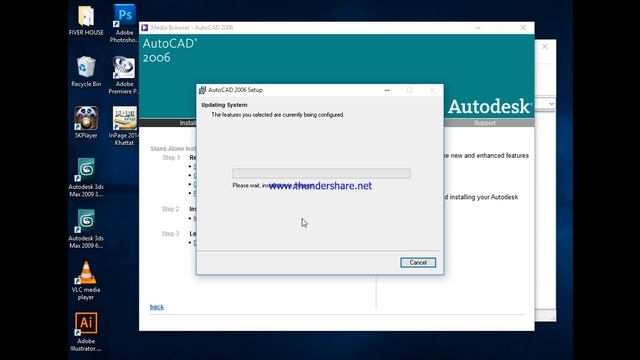Click 'The features you selected' status text
Screen dimensions: 640x360
click(x=278, y=115)
